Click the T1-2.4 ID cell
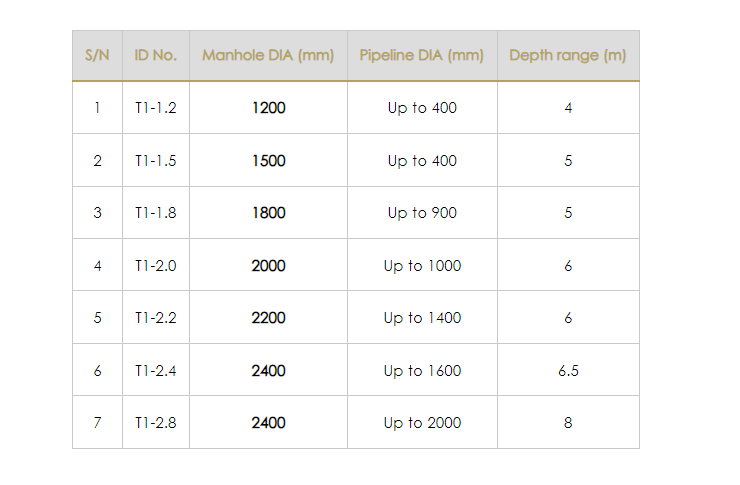740x485 pixels. 155,371
